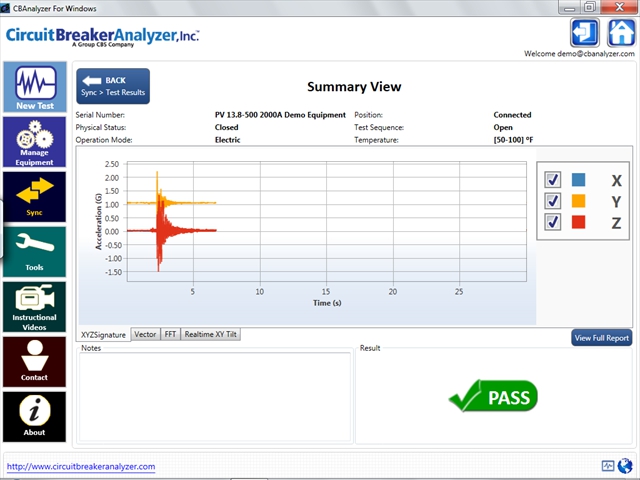Click the Time (s) axis label
640x480 pixels.
click(327, 303)
